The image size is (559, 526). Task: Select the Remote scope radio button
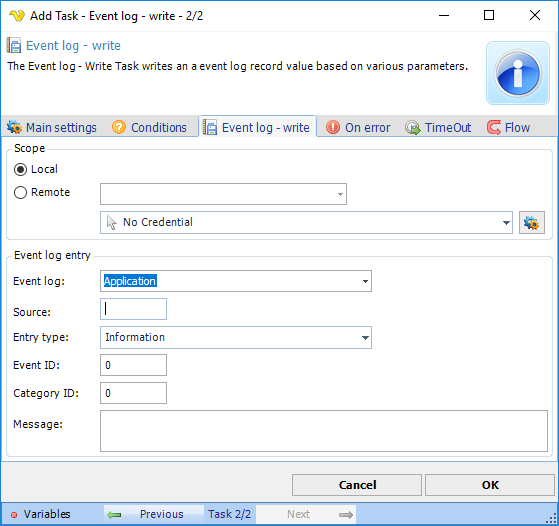coord(20,193)
